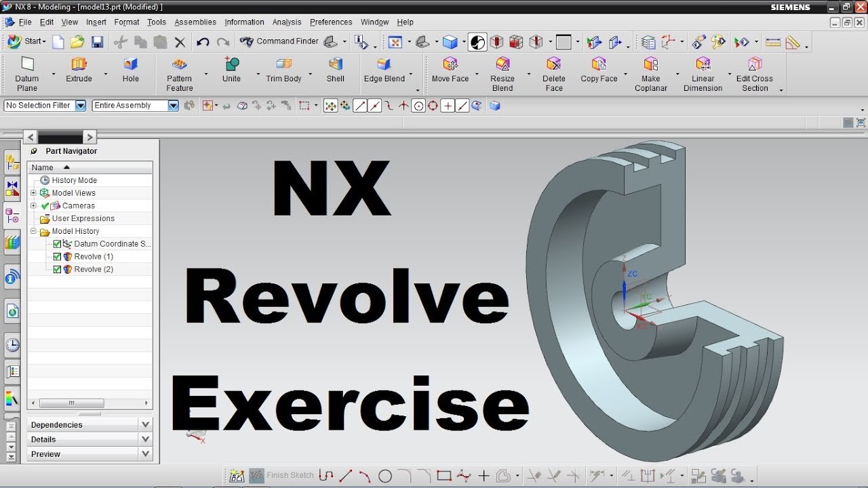Select the Hole tool
The image size is (868, 488).
click(131, 70)
